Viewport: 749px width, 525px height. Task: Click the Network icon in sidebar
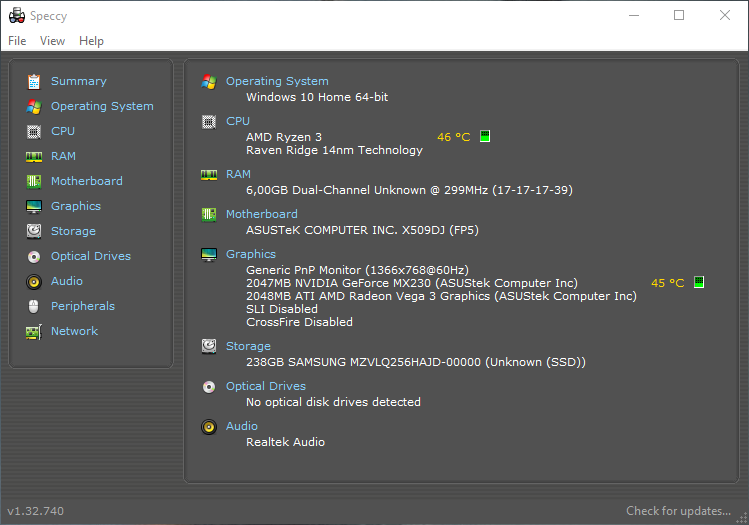click(x=33, y=331)
